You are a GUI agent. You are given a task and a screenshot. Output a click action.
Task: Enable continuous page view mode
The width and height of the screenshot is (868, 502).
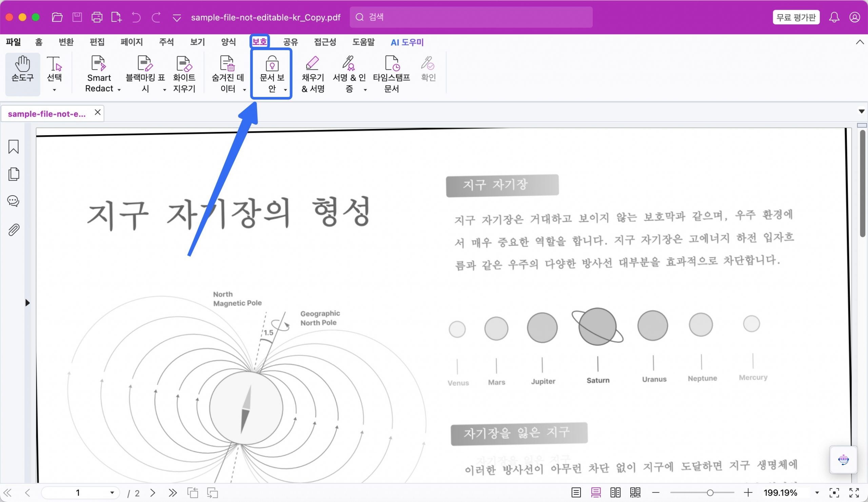[596, 493]
